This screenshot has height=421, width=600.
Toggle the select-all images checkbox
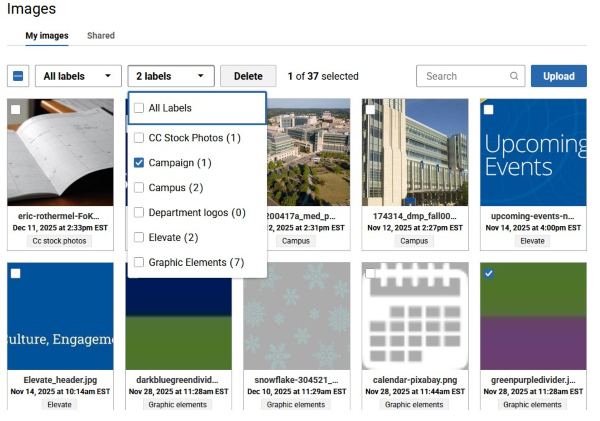[18, 76]
